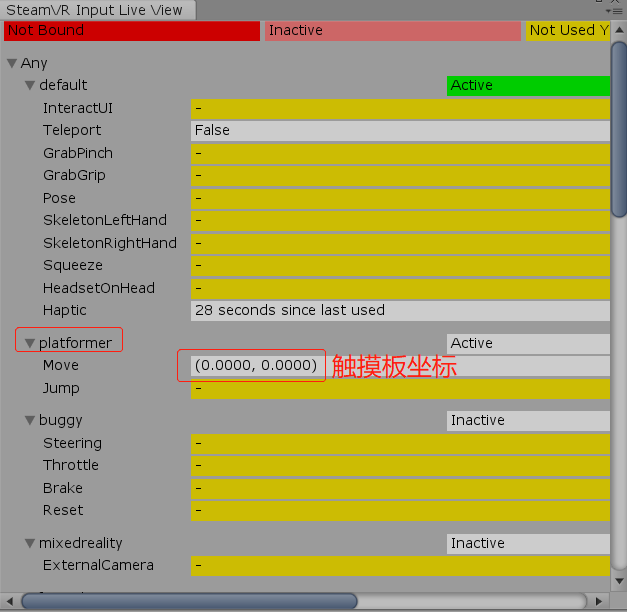
Task: Select the InteractUI action row
Action: coord(78,108)
